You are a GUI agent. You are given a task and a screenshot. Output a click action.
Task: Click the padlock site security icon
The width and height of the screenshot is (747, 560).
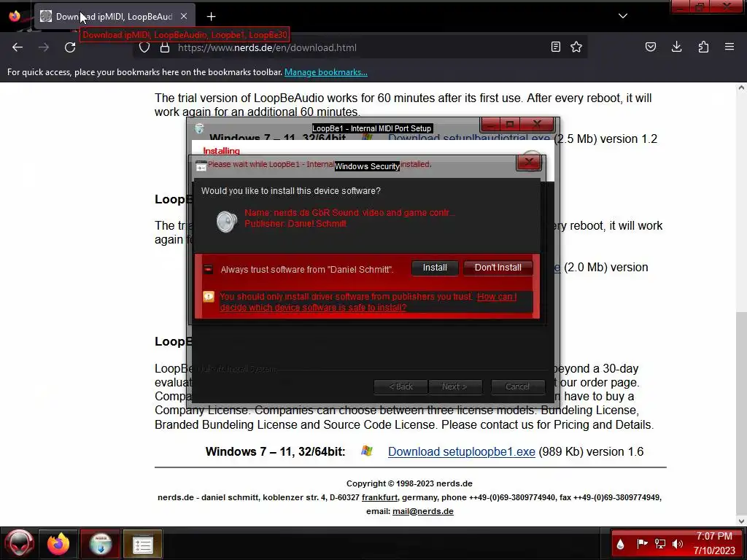click(165, 47)
